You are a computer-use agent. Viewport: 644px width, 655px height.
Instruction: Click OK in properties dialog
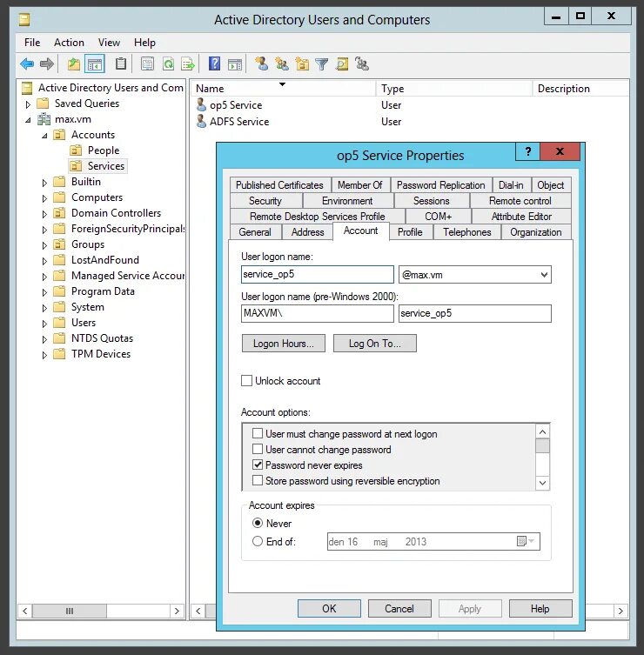[x=329, y=608]
